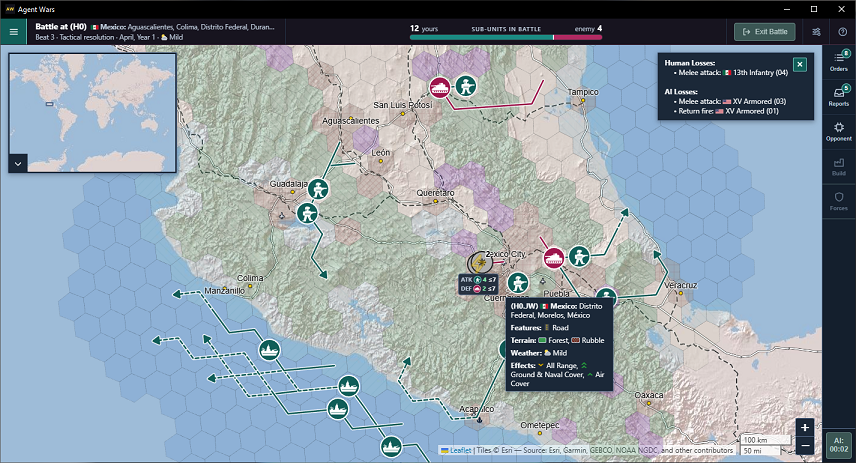Click the world minimap thumbnail

click(x=92, y=112)
